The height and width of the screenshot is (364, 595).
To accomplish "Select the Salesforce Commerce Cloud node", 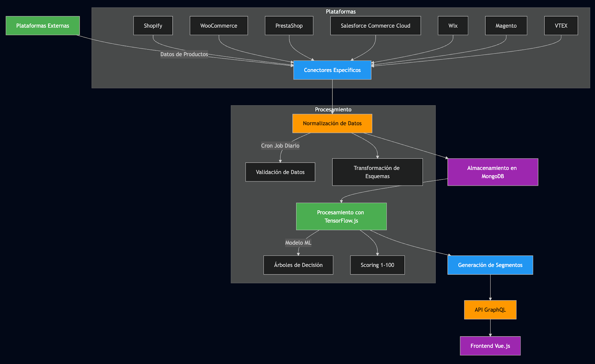I will [376, 26].
